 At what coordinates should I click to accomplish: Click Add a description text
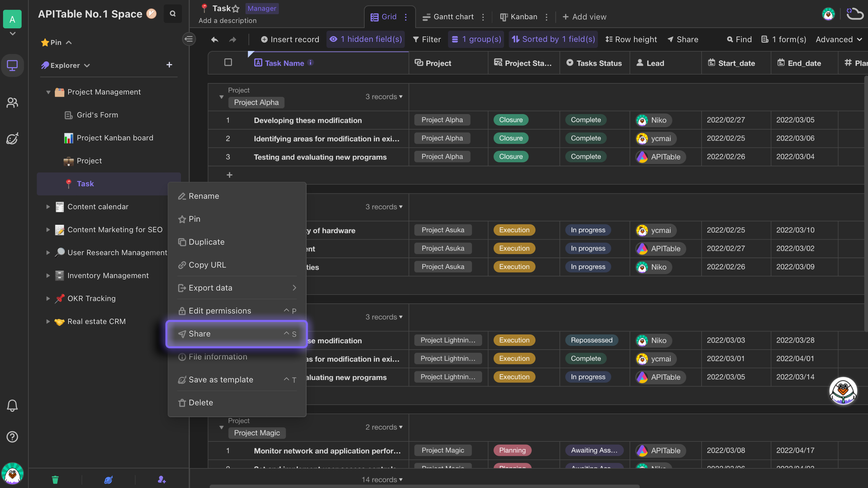click(228, 21)
